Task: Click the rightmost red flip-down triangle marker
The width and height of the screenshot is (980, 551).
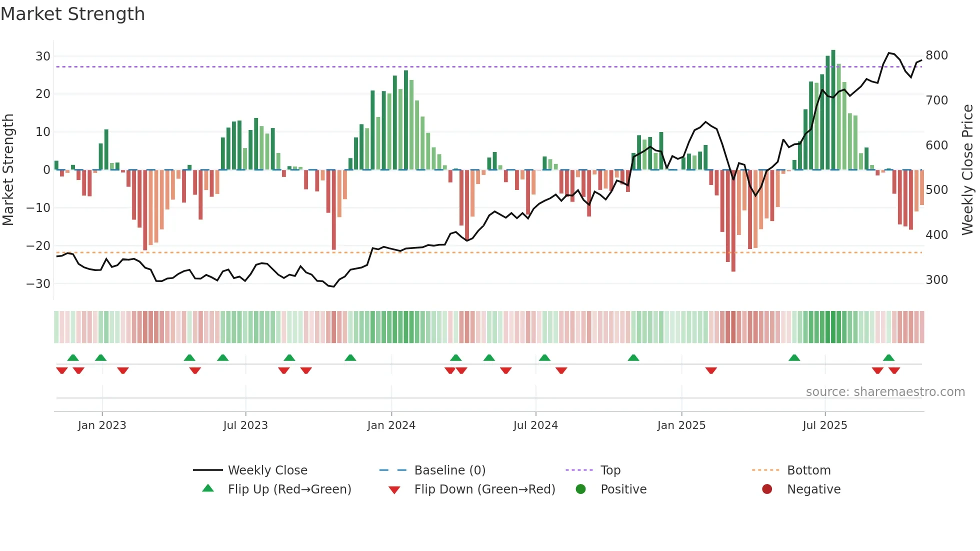Action: click(894, 370)
